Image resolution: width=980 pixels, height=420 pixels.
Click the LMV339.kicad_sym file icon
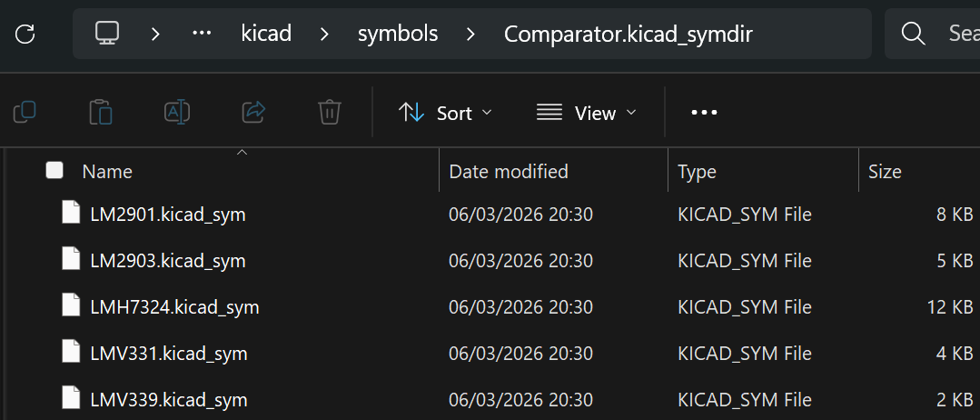[x=71, y=399]
